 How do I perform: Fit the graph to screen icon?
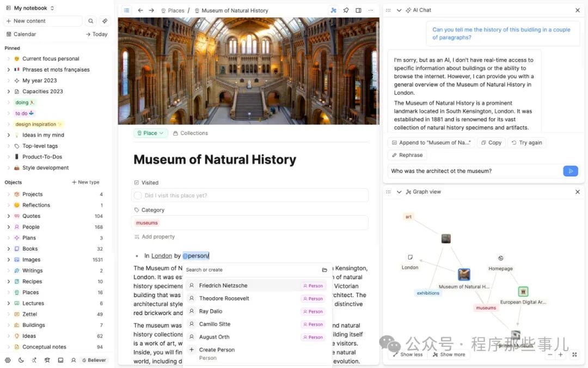(574, 354)
